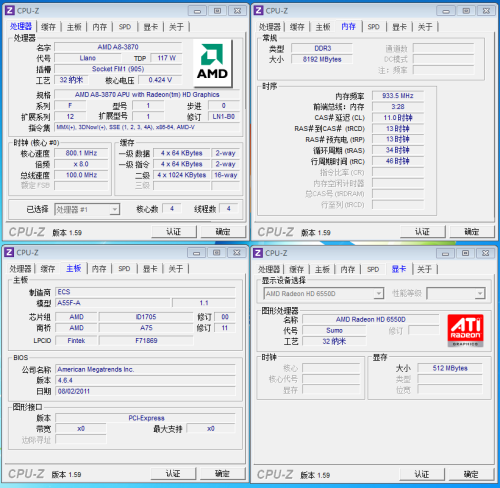Click 确定 button in the processor window
This screenshot has height=488, width=500.
[223, 232]
